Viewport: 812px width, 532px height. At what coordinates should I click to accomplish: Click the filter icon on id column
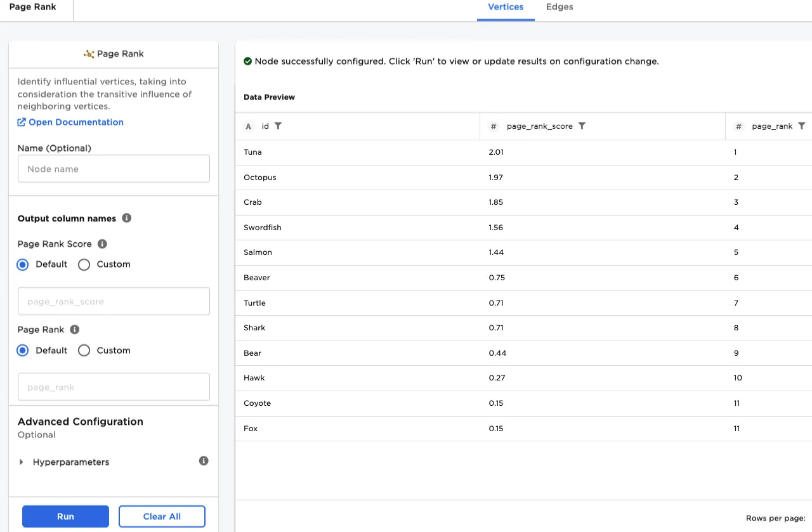tap(278, 126)
